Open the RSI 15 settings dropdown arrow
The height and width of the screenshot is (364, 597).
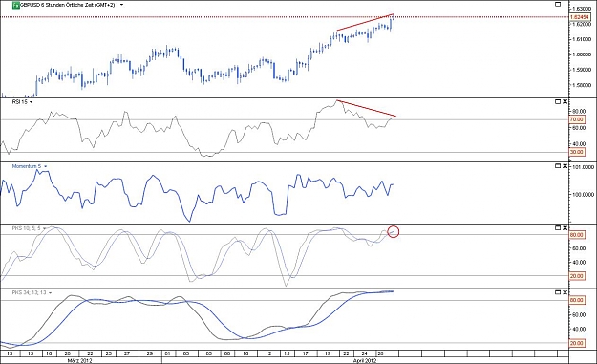pyautogui.click(x=32, y=102)
